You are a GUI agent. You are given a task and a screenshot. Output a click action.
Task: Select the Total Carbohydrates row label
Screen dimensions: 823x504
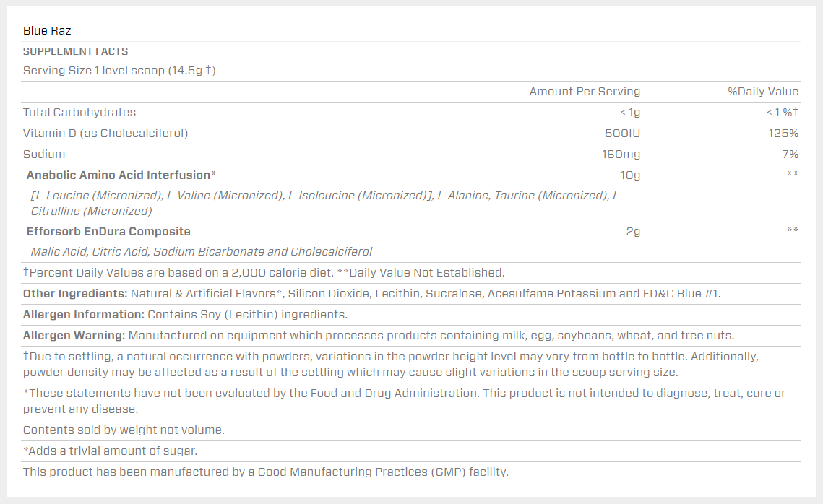(x=79, y=112)
